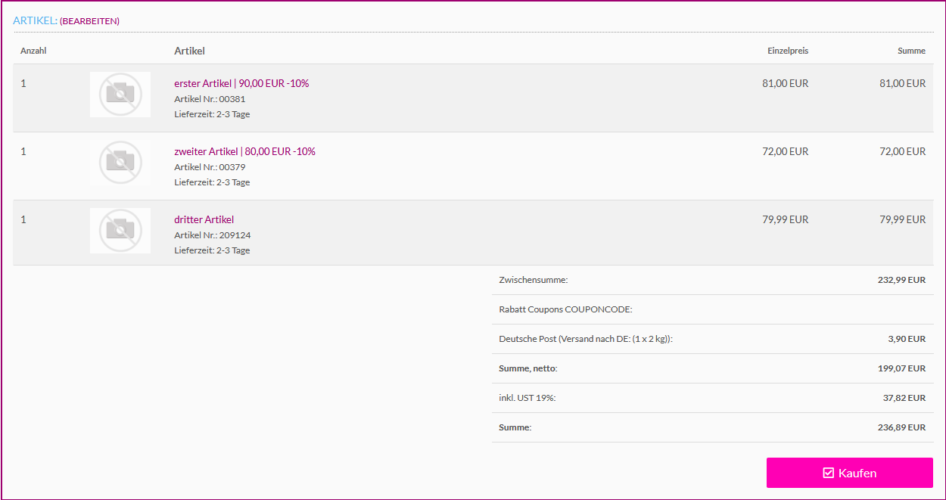This screenshot has width=946, height=500.
Task: Open the zweiter Artikel product link
Action: pos(244,151)
